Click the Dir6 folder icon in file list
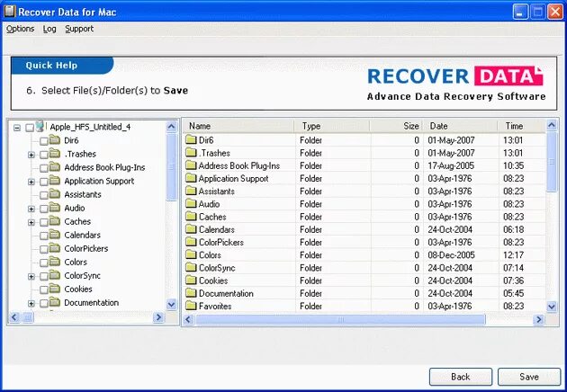Image resolution: width=567 pixels, height=392 pixels. coord(191,140)
